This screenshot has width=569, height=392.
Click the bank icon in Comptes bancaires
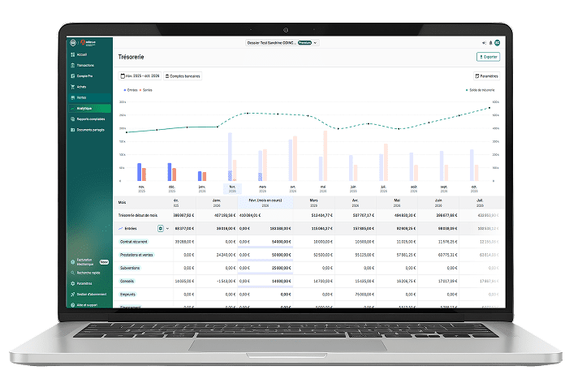pyautogui.click(x=167, y=76)
